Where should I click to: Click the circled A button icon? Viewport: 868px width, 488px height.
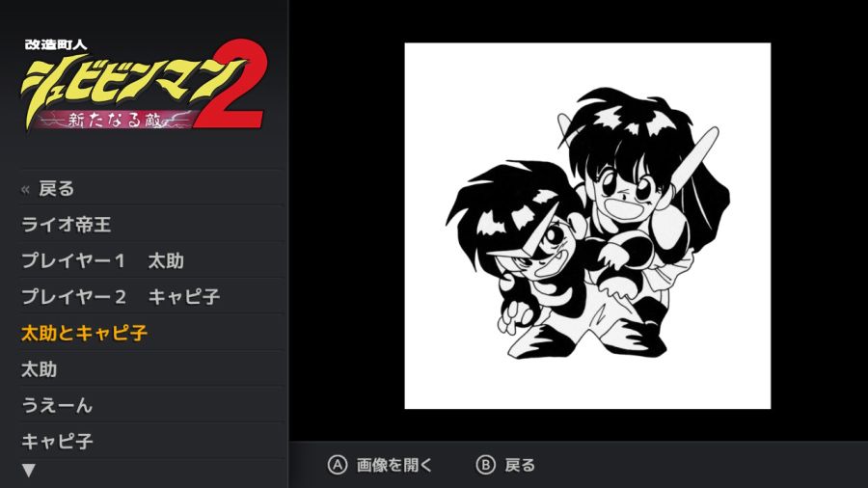coord(338,465)
